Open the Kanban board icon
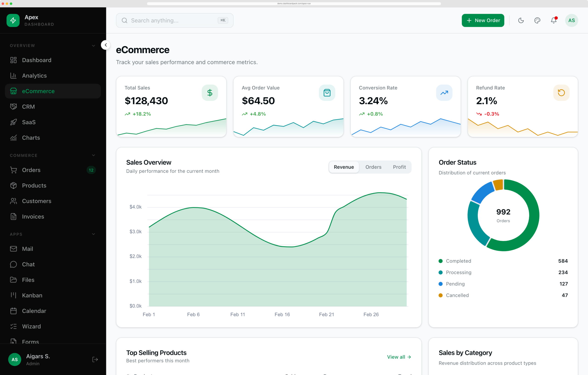Viewport: 588px width, 375px height. pos(13,295)
